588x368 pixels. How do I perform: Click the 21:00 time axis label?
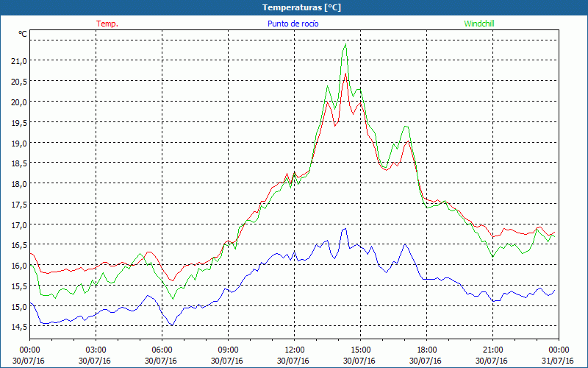492,350
